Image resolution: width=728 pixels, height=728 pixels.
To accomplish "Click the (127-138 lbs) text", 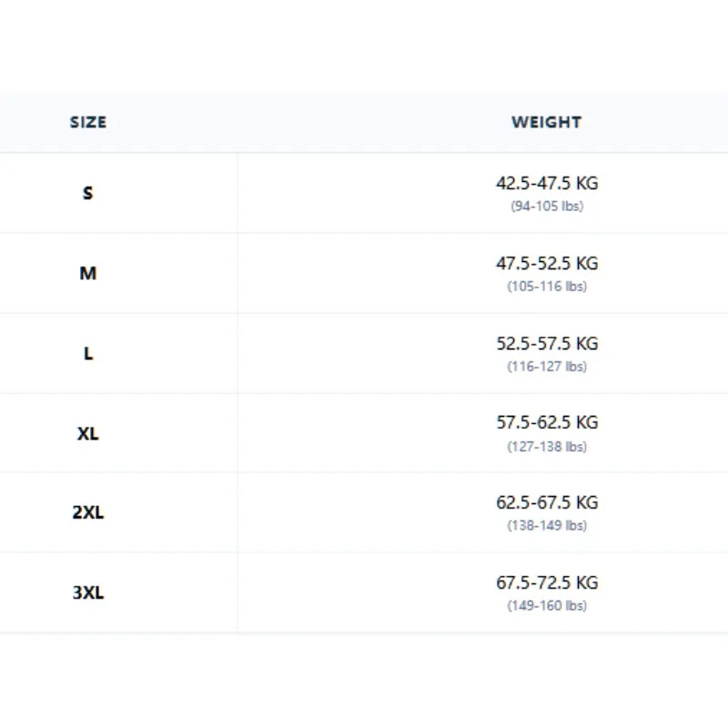I will pos(547,447).
